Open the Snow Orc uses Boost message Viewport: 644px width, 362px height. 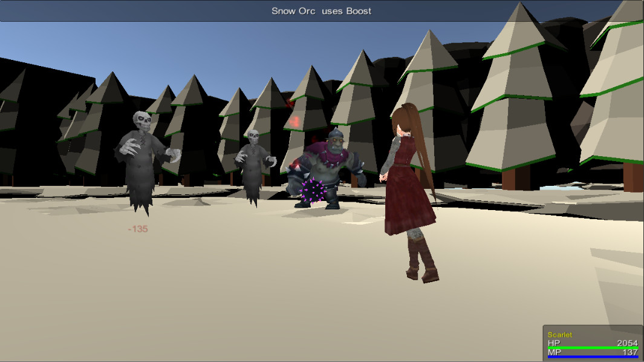322,10
